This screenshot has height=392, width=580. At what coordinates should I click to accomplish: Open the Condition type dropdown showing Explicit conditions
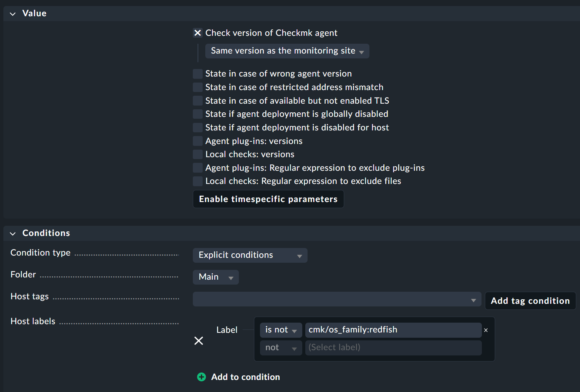(250, 255)
